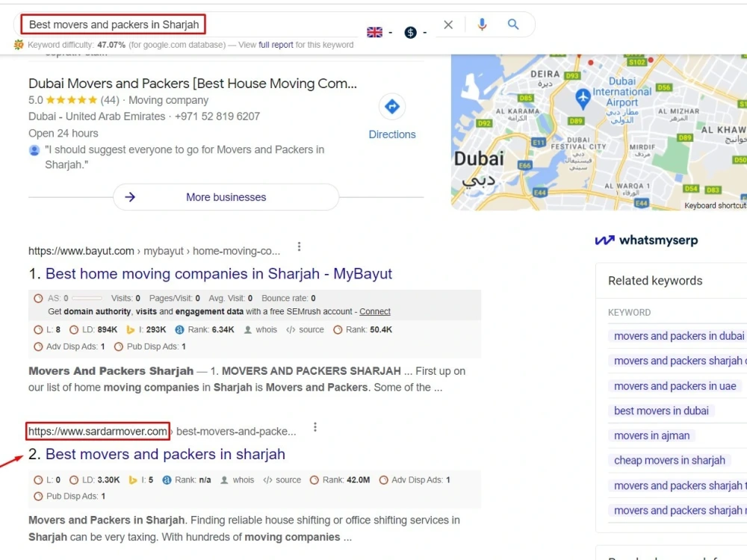Click the AS circle icon in MyBayut stats
This screenshot has width=747, height=560.
pyautogui.click(x=38, y=298)
